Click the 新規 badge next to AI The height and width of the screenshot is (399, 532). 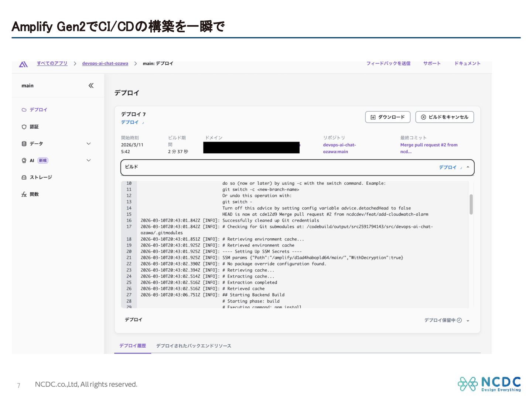43,160
